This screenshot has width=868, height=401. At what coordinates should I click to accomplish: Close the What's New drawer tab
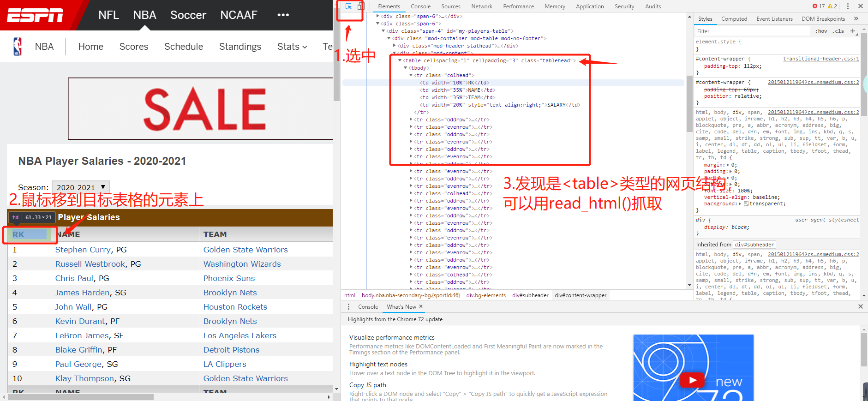click(421, 306)
